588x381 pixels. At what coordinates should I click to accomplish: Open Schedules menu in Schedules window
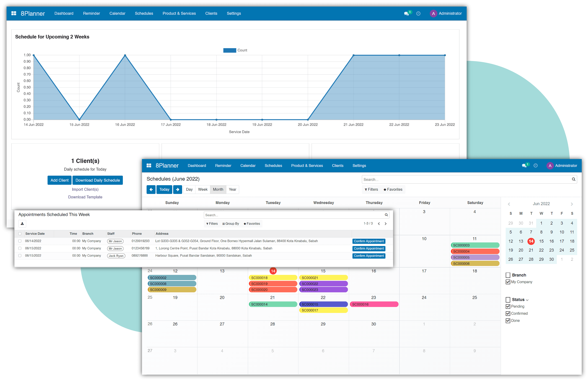pos(273,165)
